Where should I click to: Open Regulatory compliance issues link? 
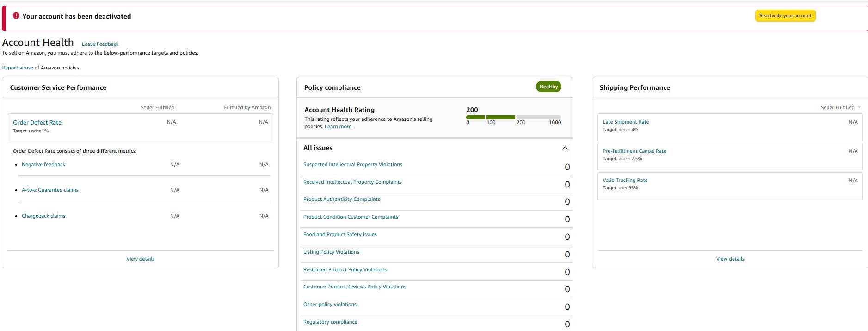330,322
